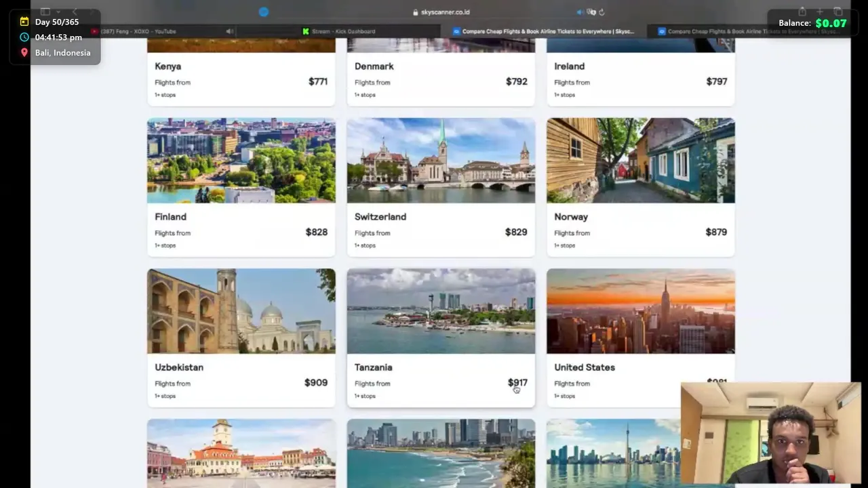Open the sidebar options dropdown arrow
The image size is (868, 488).
tap(58, 12)
